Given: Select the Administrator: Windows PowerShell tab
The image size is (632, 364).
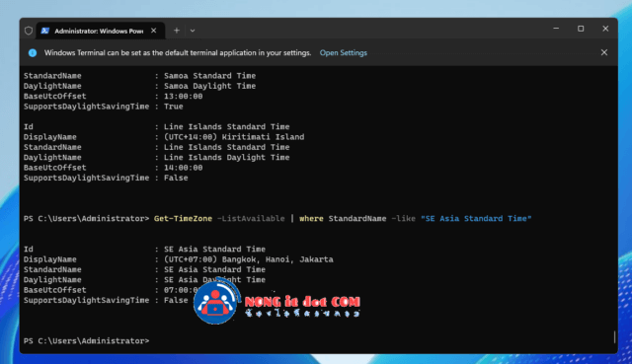Looking at the screenshot, I should coord(101,31).
